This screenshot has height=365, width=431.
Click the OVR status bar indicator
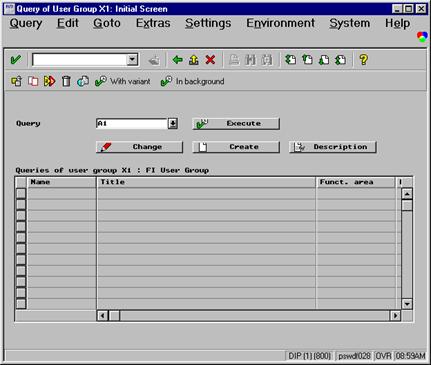[x=384, y=356]
